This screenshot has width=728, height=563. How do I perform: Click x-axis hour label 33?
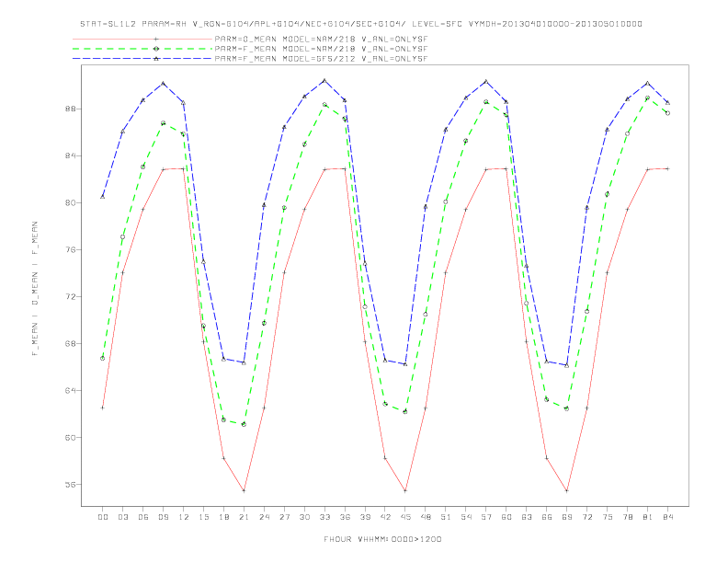324,517
